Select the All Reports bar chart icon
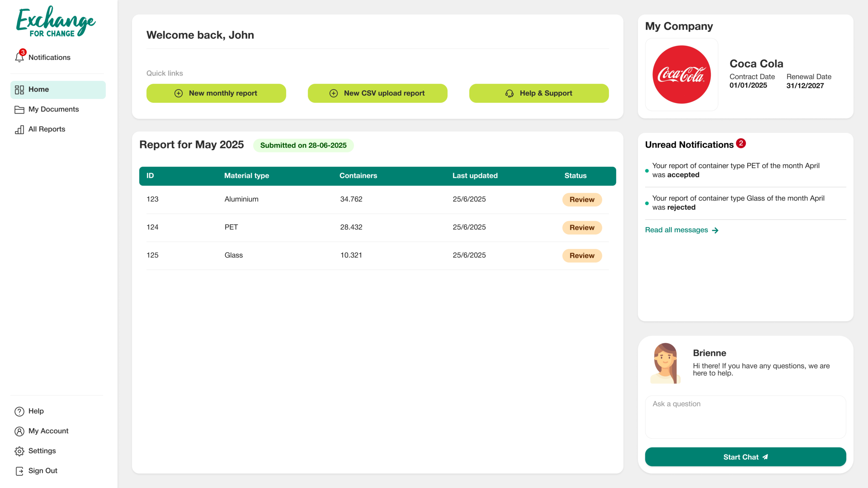868x488 pixels. 19,129
